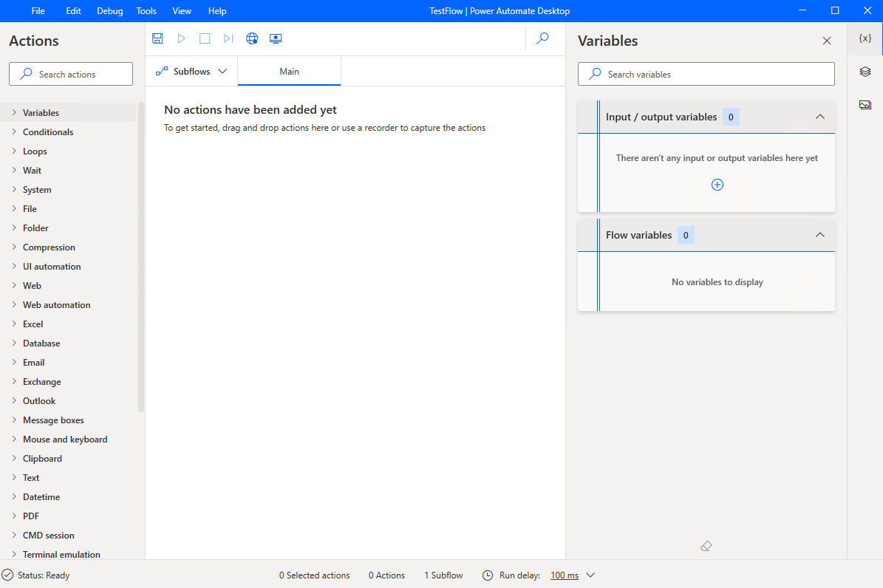Collapse the Input / output variables section
The width and height of the screenshot is (883, 588).
(820, 117)
